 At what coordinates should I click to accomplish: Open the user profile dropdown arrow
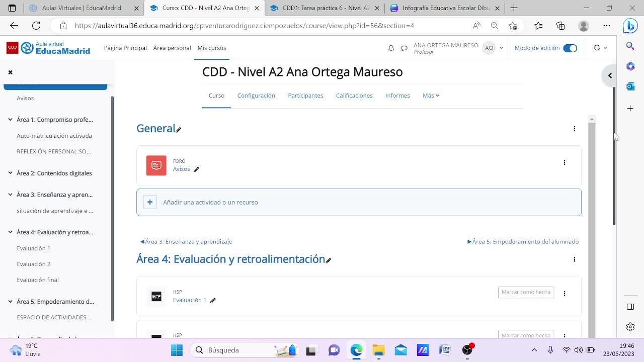click(501, 48)
